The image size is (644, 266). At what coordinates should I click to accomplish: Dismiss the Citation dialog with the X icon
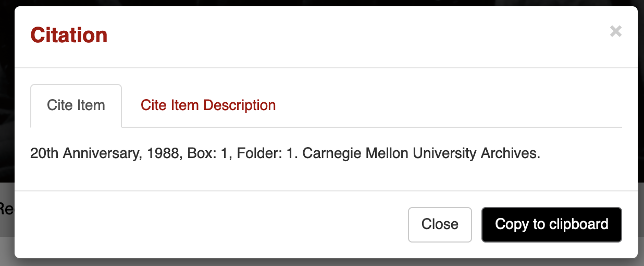tap(616, 32)
